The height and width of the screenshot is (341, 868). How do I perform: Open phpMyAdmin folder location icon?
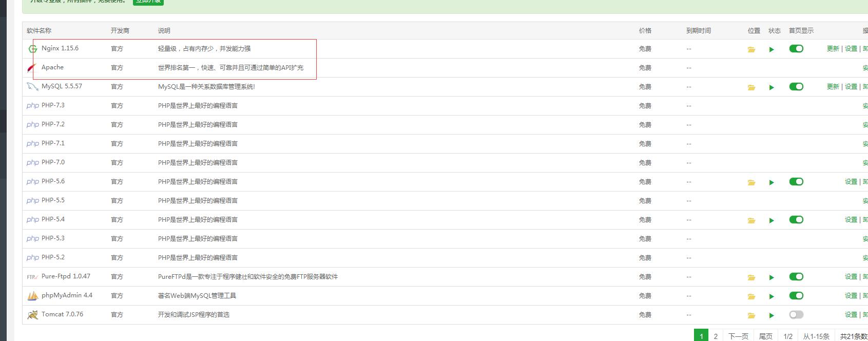(x=751, y=296)
